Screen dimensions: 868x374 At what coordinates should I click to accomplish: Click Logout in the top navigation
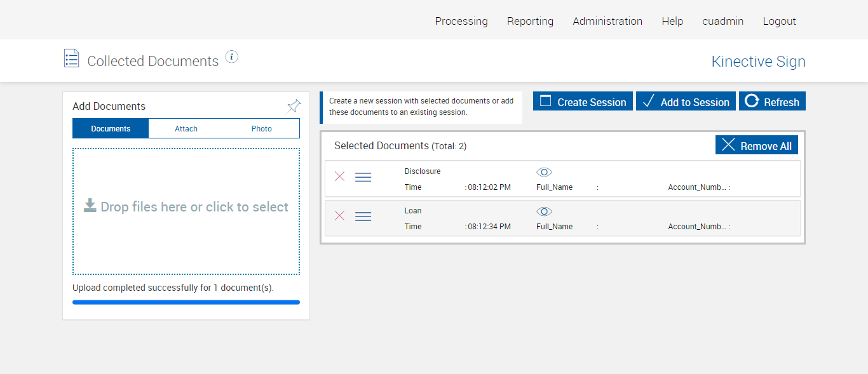point(779,21)
